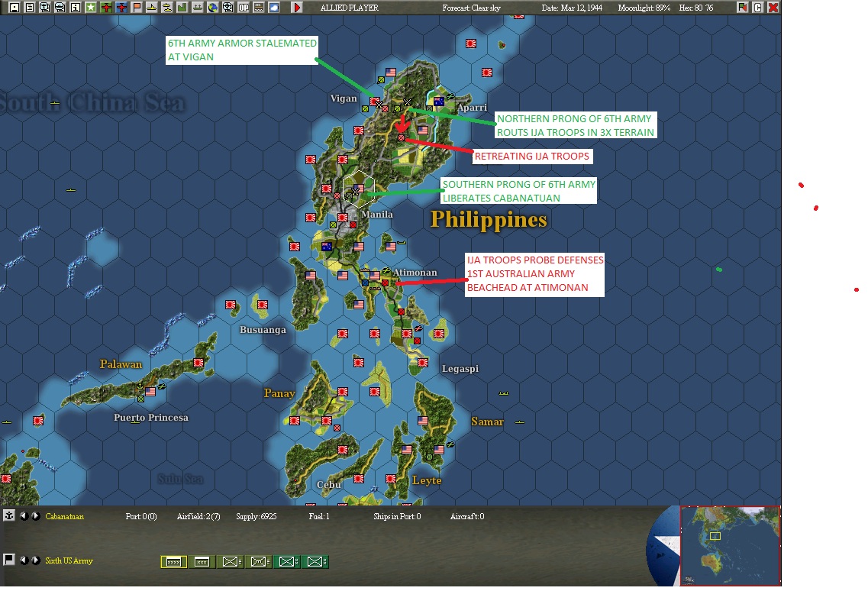Image resolution: width=868 pixels, height=591 pixels.
Task: Click the Atimonan map label
Action: [415, 273]
